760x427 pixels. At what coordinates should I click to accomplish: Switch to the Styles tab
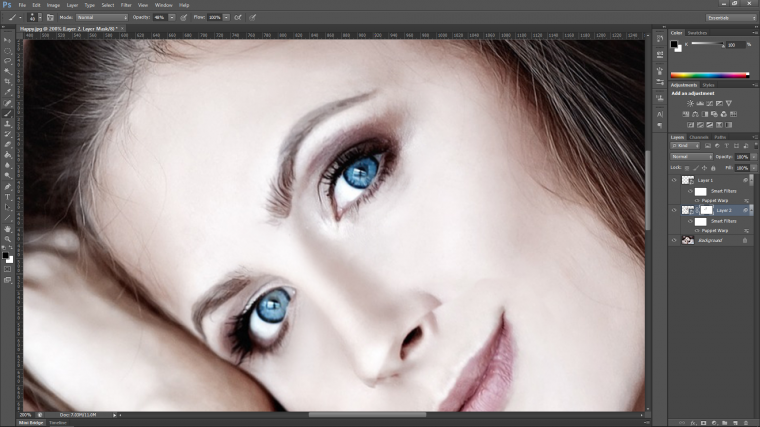[708, 85]
